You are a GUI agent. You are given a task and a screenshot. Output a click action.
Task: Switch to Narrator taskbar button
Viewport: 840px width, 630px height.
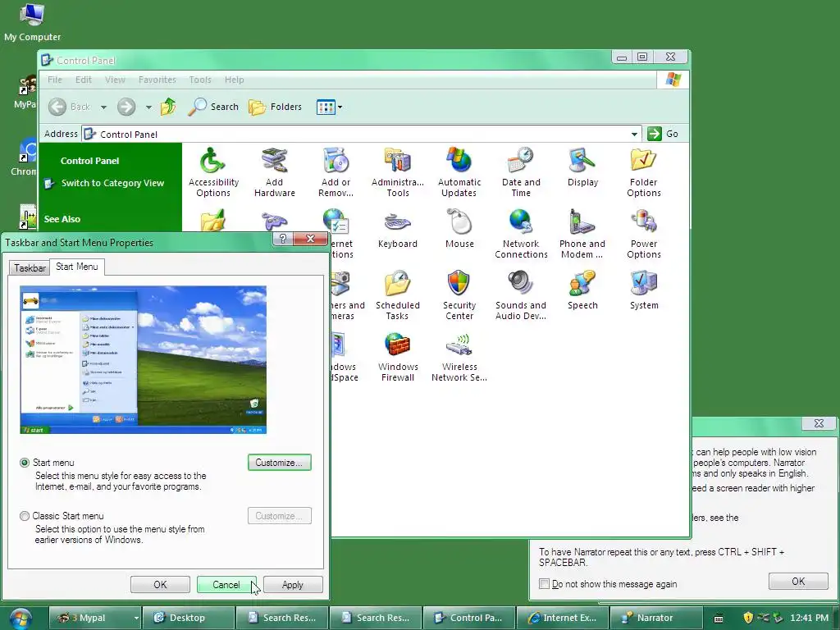click(655, 618)
